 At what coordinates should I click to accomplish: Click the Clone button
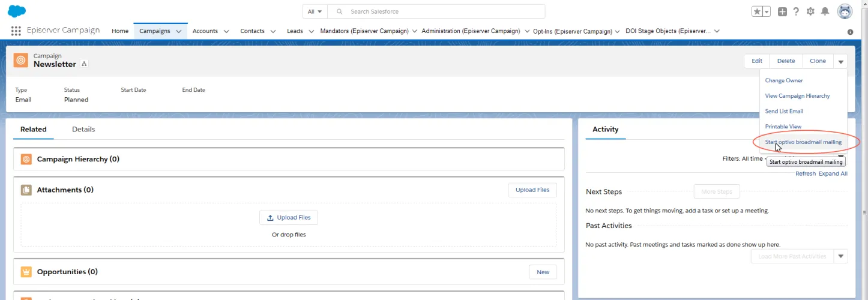818,61
